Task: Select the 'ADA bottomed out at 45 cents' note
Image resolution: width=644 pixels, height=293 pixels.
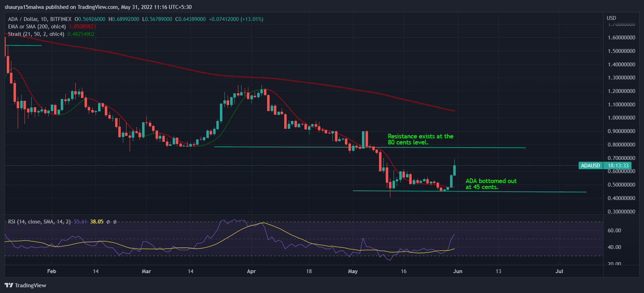Action: [x=491, y=184]
